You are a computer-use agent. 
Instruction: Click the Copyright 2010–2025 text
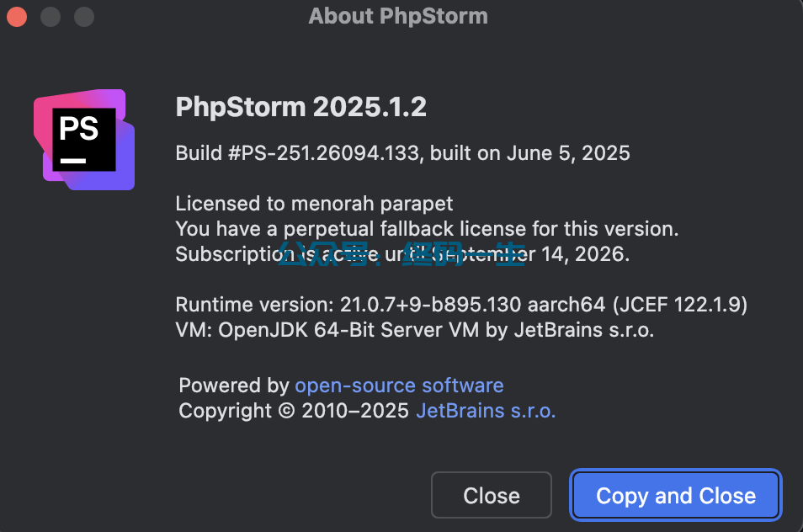(x=294, y=411)
